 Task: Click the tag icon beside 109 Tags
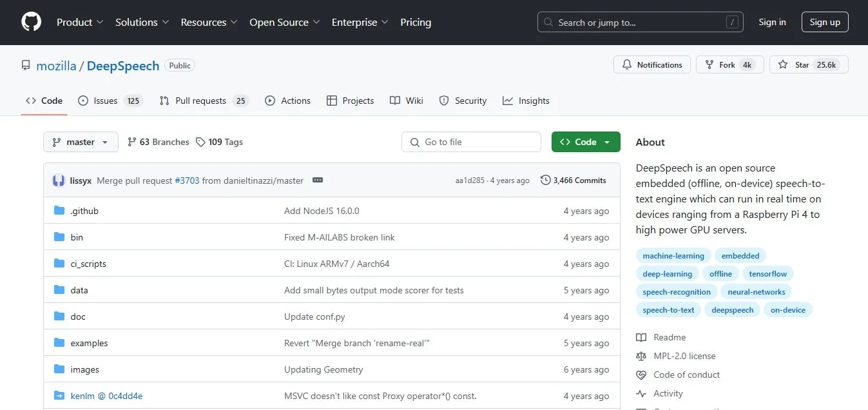click(200, 142)
